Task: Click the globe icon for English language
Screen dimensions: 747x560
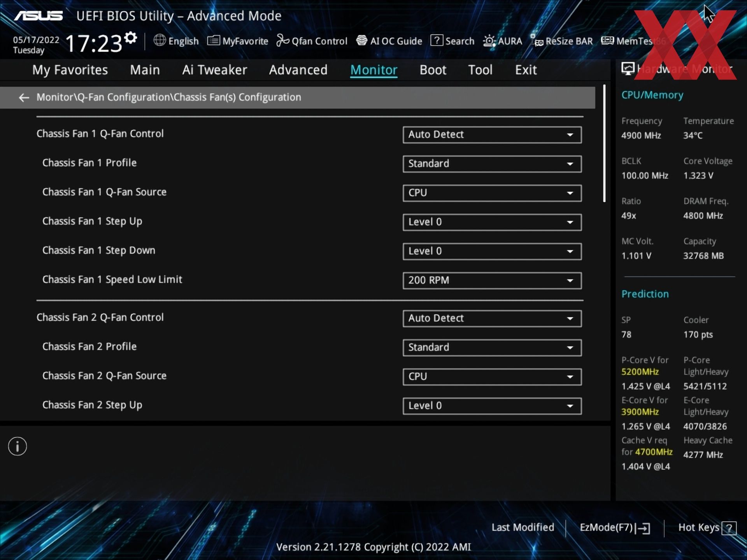Action: pos(160,40)
